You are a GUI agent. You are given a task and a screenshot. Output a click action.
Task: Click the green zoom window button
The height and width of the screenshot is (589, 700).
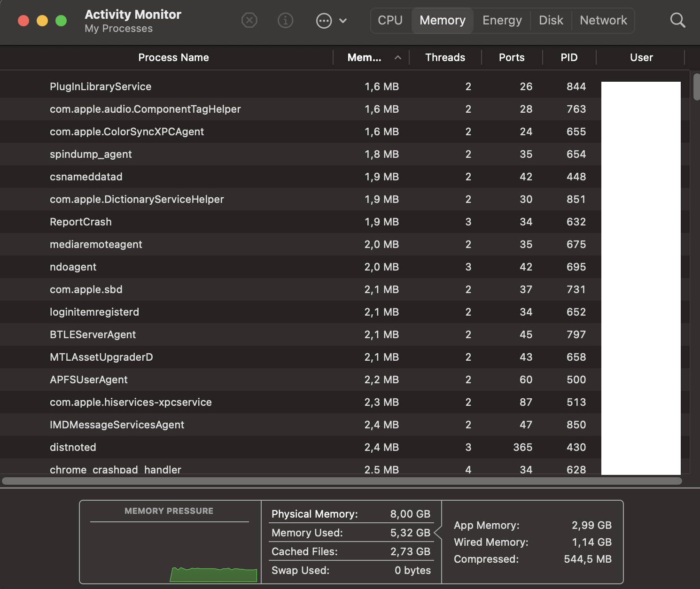pyautogui.click(x=61, y=21)
